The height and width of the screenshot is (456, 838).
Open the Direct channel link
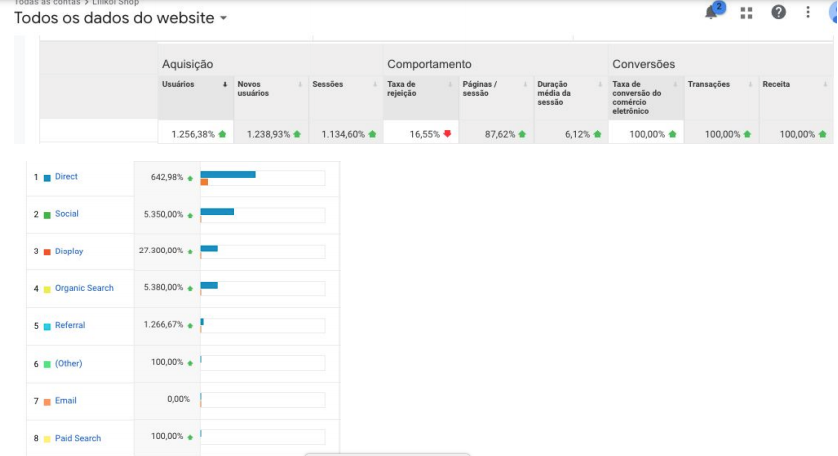(66, 176)
